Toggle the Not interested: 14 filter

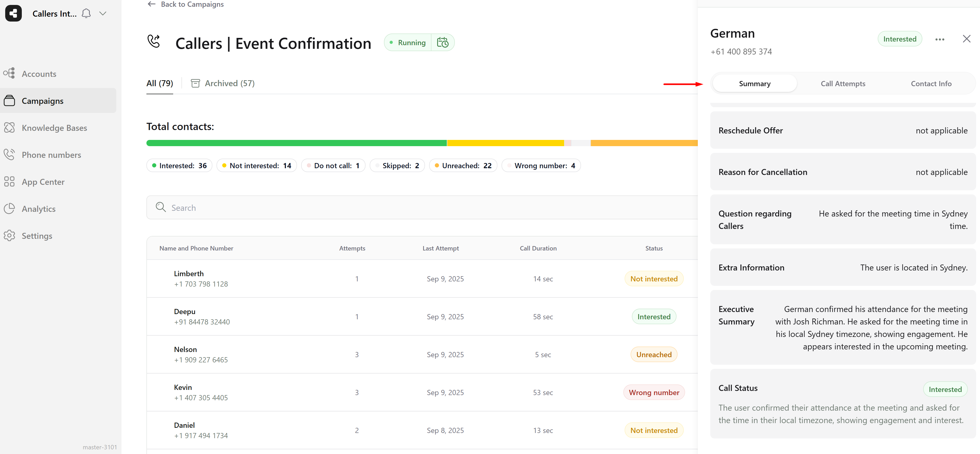(256, 166)
